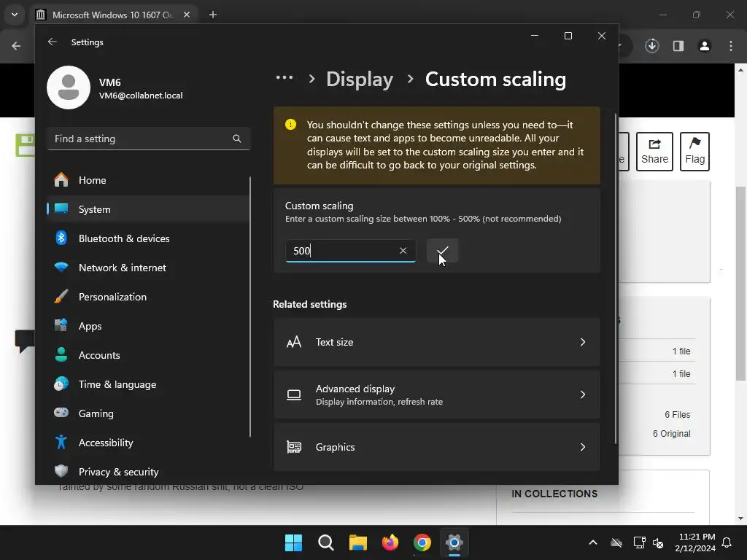Click the custom scaling value field
This screenshot has height=560, width=747.
pos(351,251)
